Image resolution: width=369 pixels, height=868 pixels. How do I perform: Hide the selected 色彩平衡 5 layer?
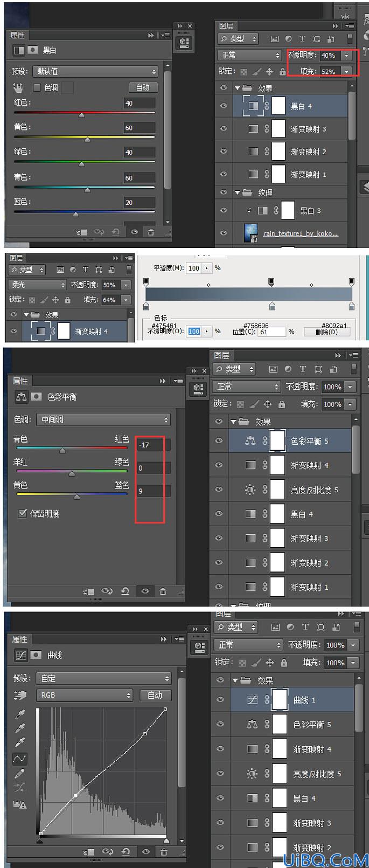pyautogui.click(x=219, y=441)
